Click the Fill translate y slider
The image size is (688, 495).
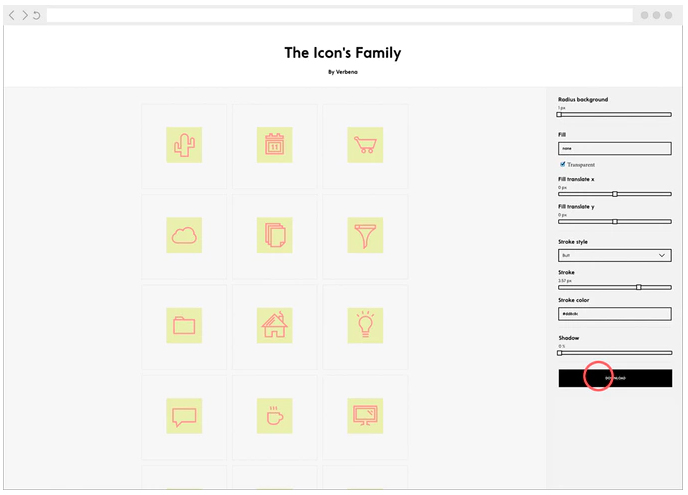tap(615, 222)
